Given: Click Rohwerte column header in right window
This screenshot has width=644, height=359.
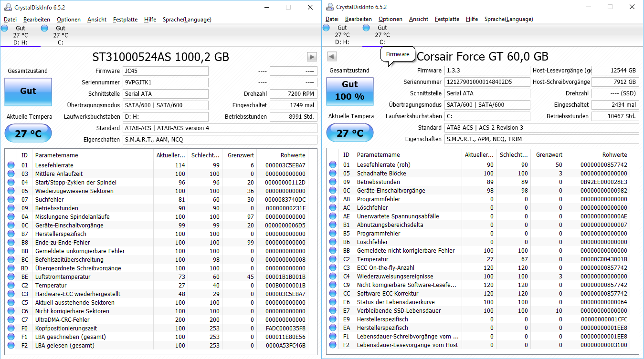Looking at the screenshot, I should 614,155.
